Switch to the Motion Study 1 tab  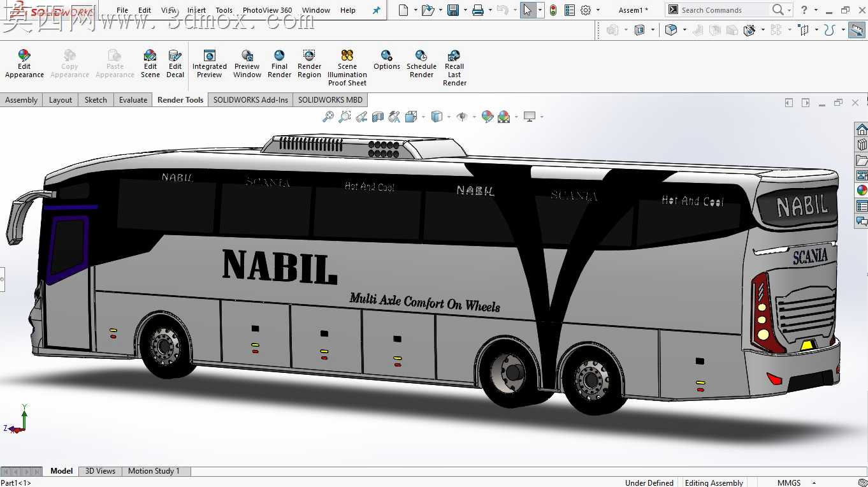click(154, 471)
